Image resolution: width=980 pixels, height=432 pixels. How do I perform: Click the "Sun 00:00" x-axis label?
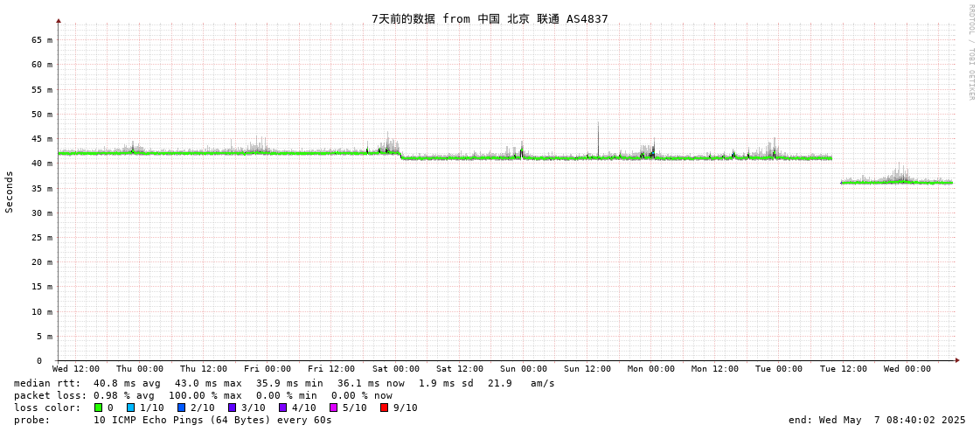tap(523, 369)
